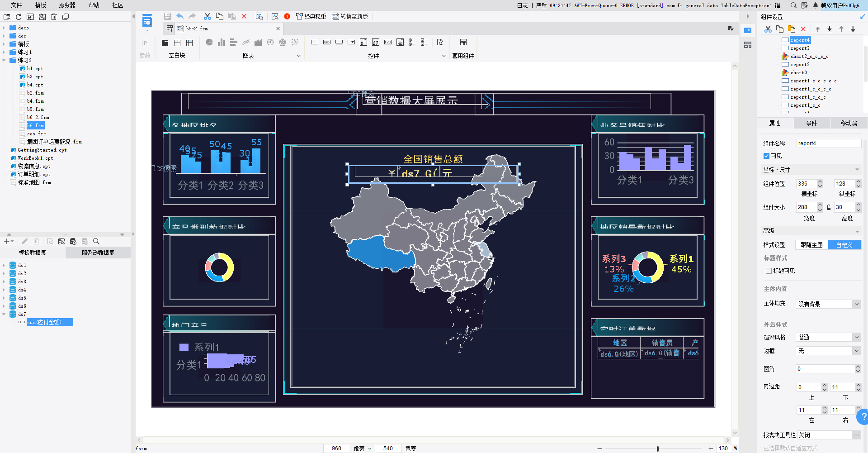Image resolution: width=868 pixels, height=453 pixels.
Task: Switch to 服务器数据集 tab
Action: pos(98,253)
